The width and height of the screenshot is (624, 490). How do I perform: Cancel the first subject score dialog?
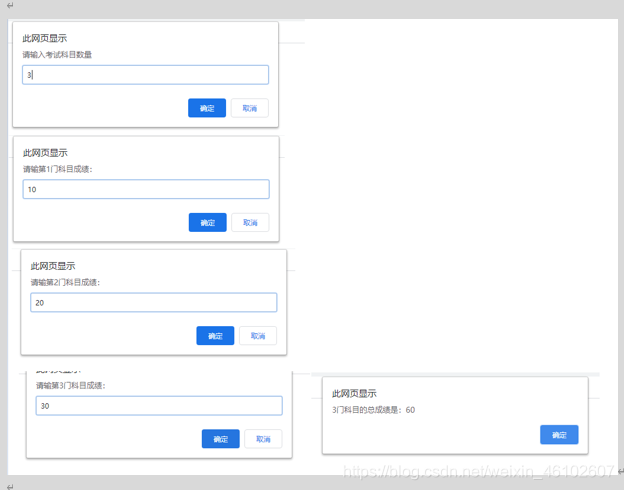coord(250,222)
